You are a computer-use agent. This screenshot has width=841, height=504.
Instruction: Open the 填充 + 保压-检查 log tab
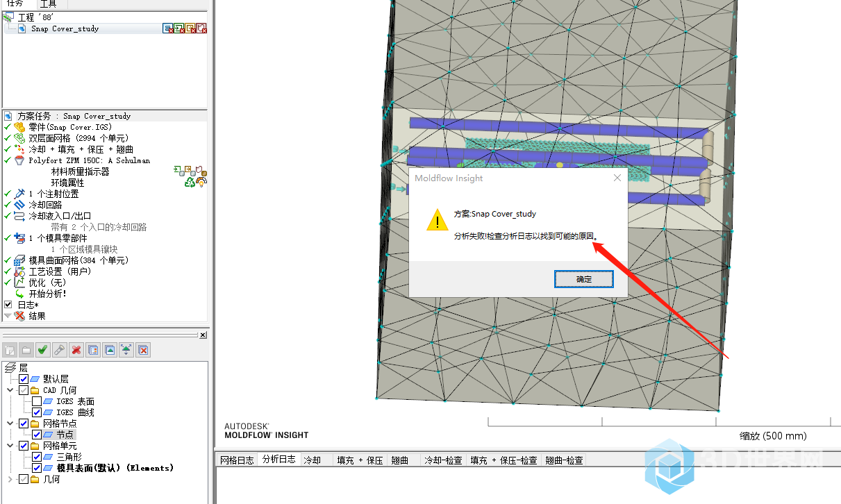point(503,460)
